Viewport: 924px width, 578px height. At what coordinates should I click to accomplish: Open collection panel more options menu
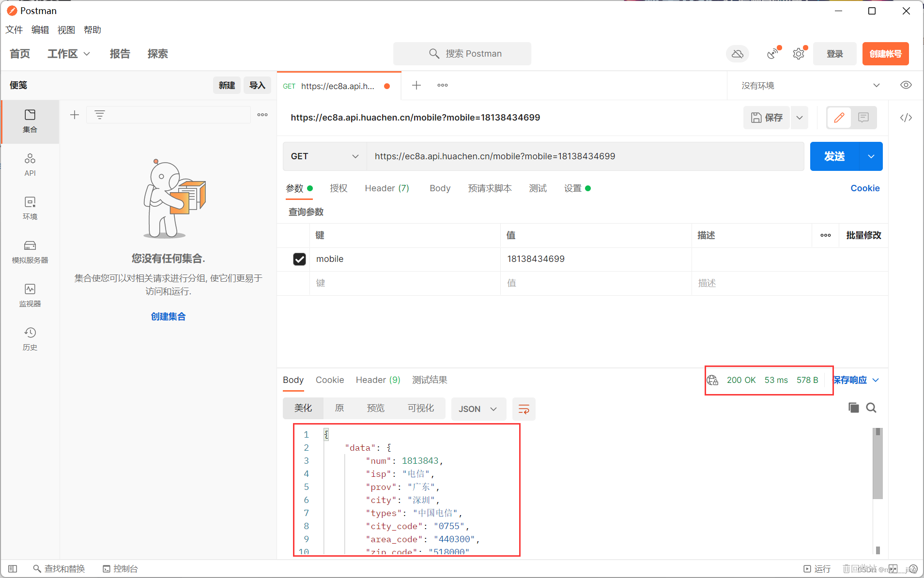[x=262, y=115]
